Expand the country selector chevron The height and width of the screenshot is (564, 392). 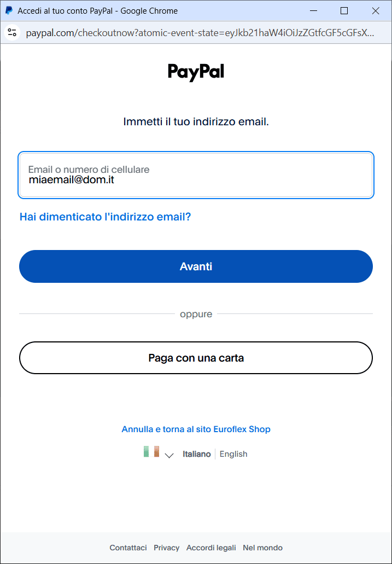[x=169, y=455]
